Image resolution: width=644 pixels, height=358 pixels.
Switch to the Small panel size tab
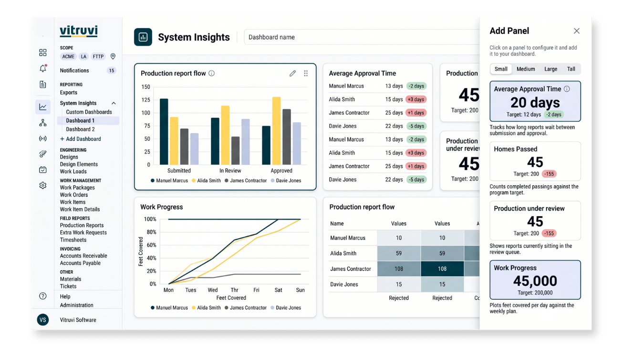[501, 69]
